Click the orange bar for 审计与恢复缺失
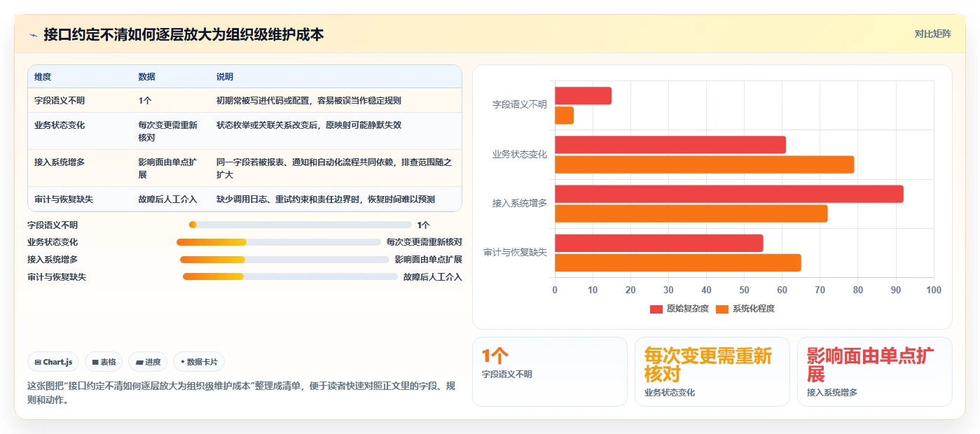Image resolution: width=980 pixels, height=434 pixels. click(678, 262)
